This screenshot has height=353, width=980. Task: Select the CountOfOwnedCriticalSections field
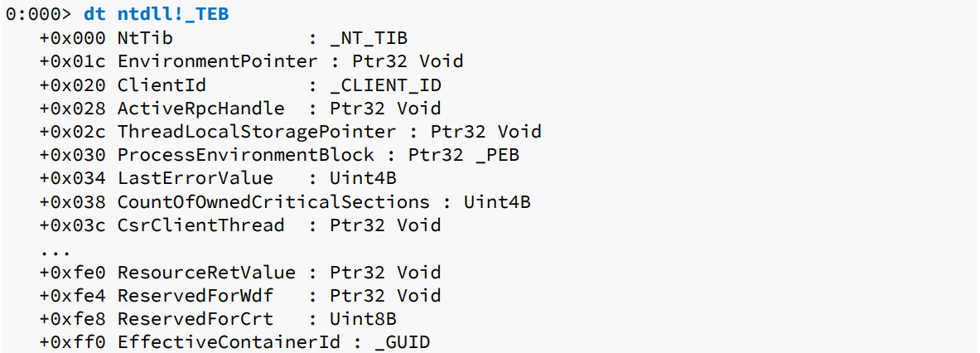click(273, 201)
